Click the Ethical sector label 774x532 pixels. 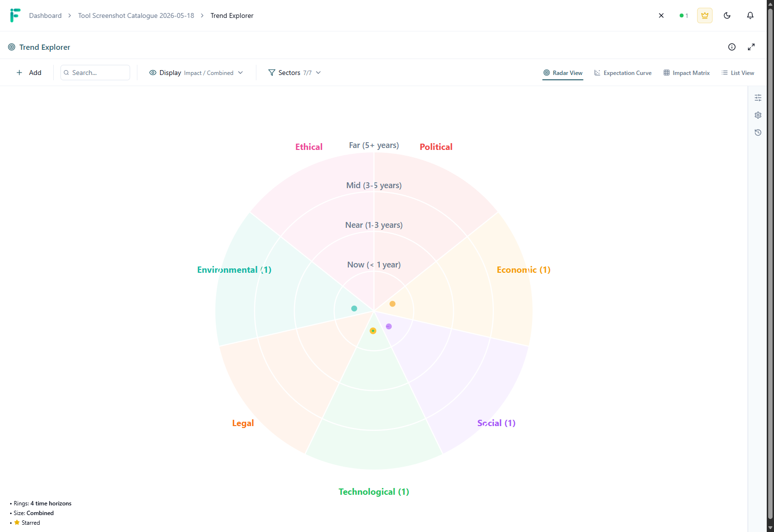(309, 147)
